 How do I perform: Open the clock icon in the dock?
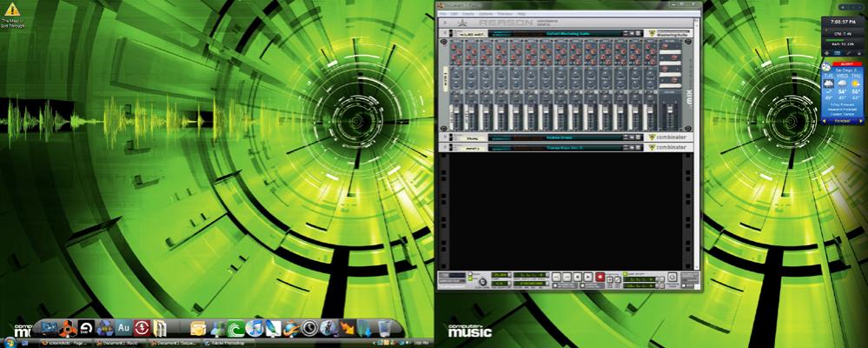(309, 329)
